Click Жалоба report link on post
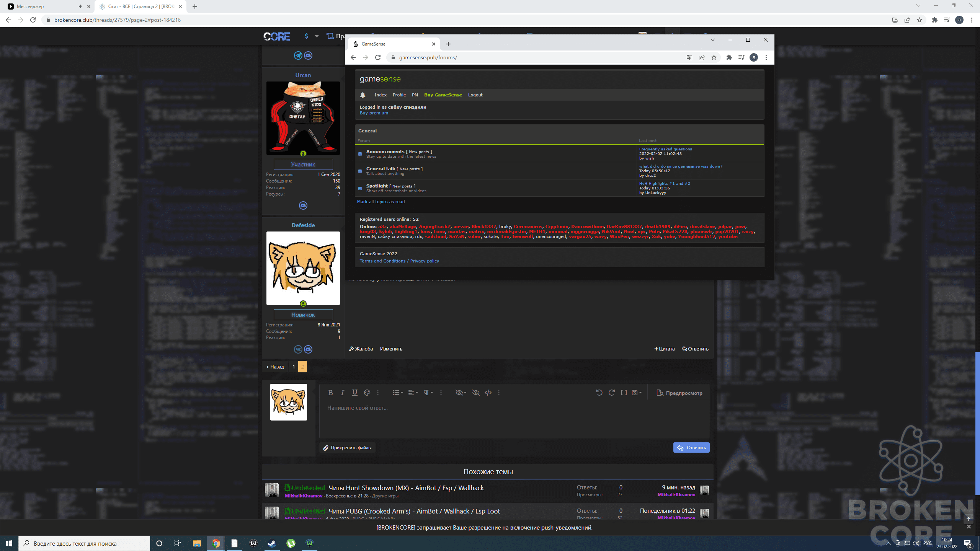Image resolution: width=980 pixels, height=551 pixels. [361, 349]
